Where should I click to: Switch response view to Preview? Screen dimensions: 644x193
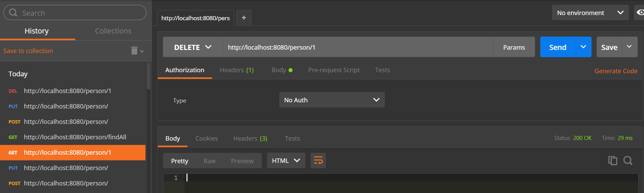pos(242,161)
